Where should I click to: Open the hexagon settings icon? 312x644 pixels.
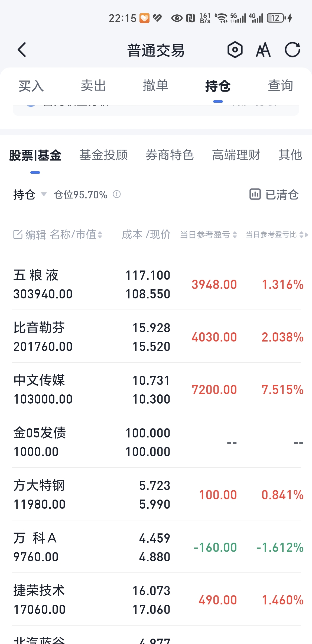pyautogui.click(x=235, y=50)
